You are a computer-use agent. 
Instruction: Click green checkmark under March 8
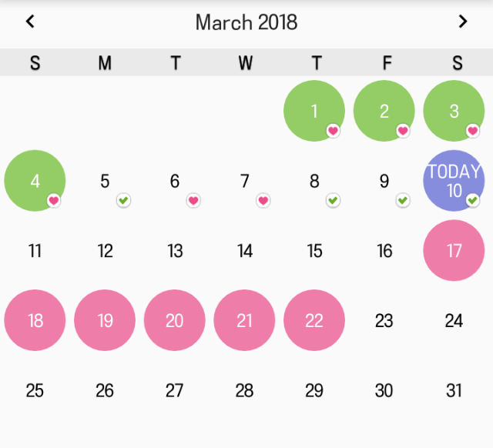pyautogui.click(x=333, y=201)
